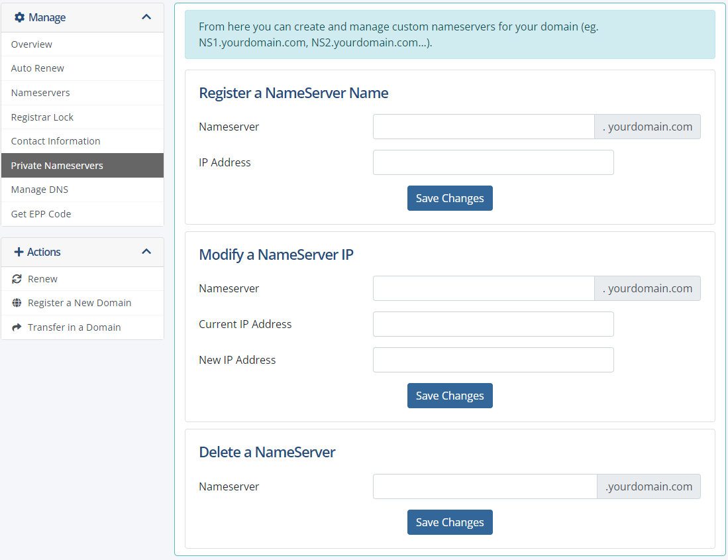This screenshot has height=560, width=728.
Task: Click the 'Modify a NameServer IP' heading
Action: [276, 254]
